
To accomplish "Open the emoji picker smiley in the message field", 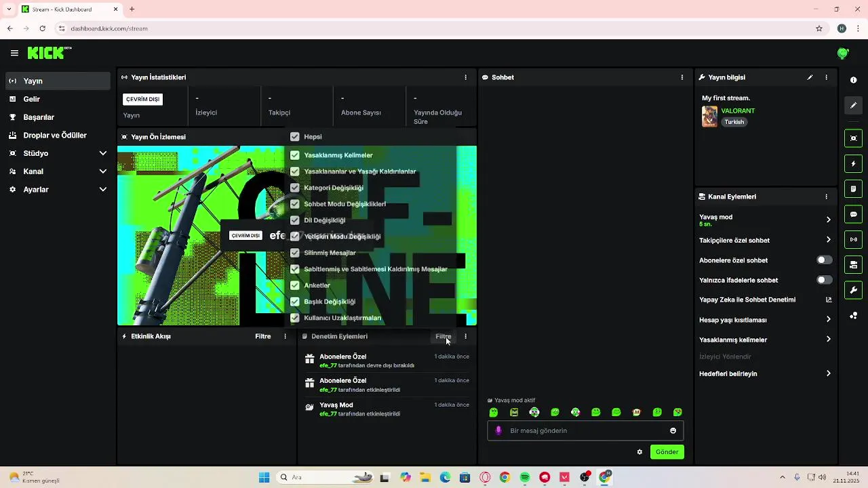I will [673, 430].
